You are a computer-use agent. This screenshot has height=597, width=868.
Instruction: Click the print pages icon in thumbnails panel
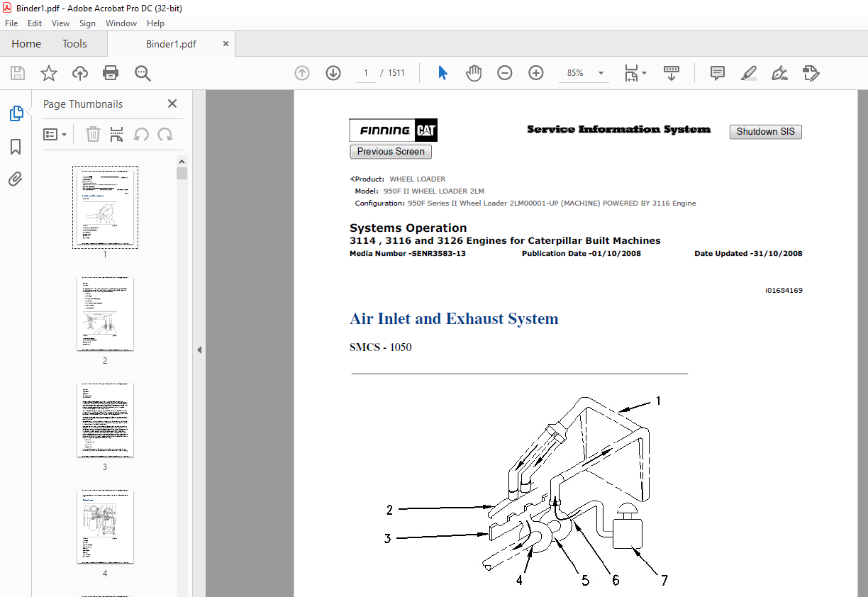[117, 134]
